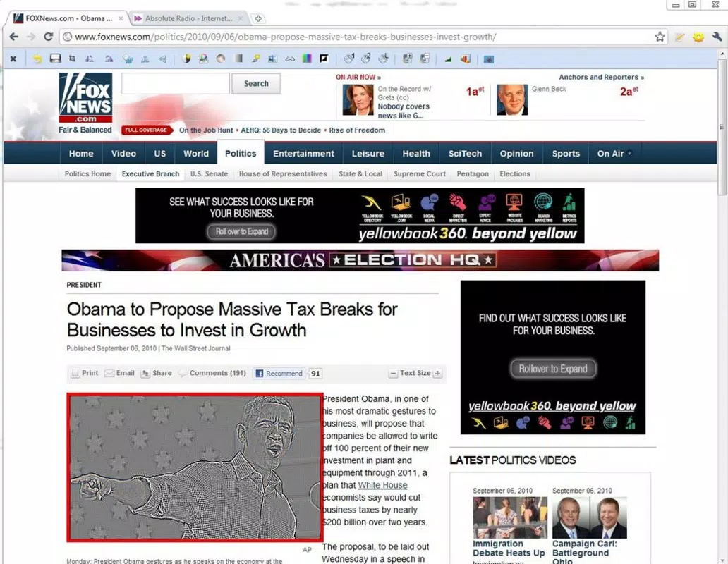Share the article via Share link
Image resolution: width=728 pixels, height=564 pixels.
point(157,373)
